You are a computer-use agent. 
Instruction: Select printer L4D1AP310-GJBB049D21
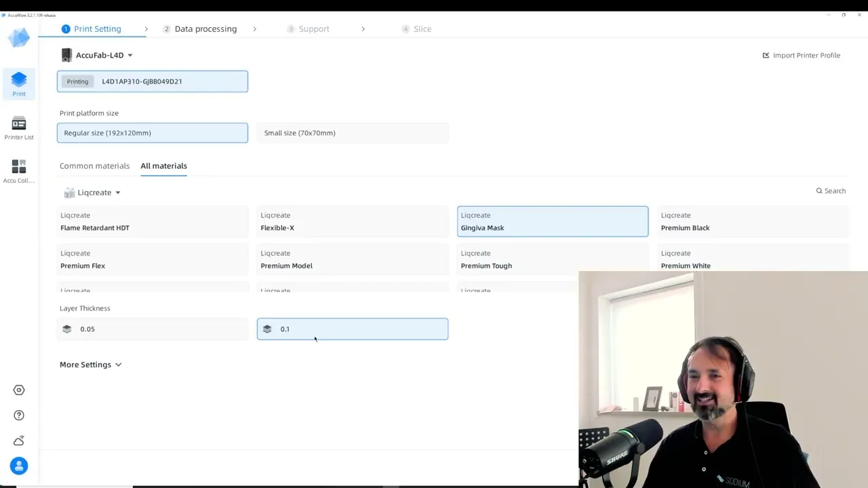(153, 81)
